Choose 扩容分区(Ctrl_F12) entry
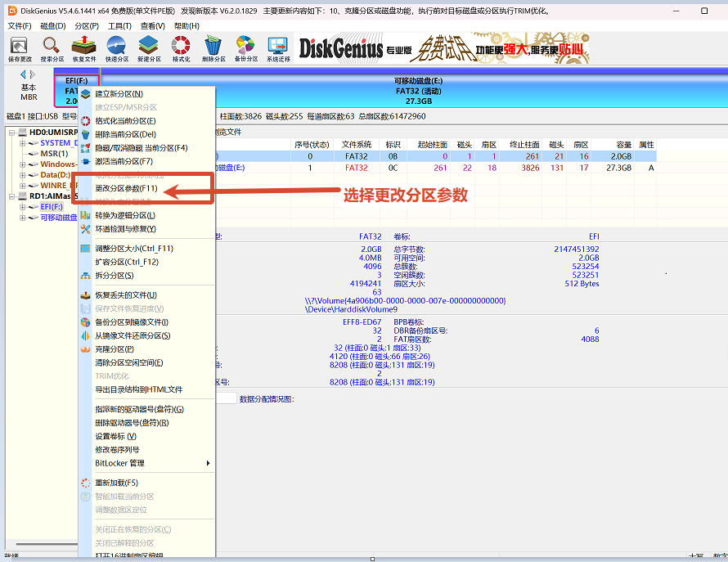 click(146, 262)
